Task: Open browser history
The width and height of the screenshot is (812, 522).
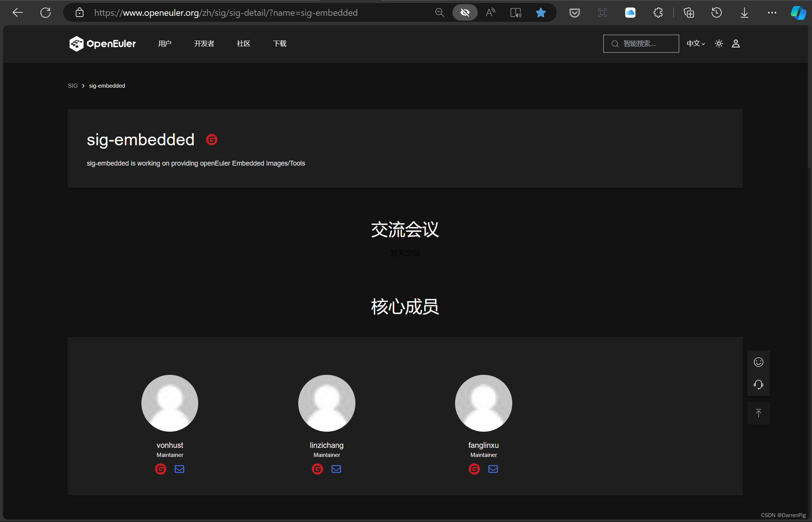Action: (x=716, y=13)
